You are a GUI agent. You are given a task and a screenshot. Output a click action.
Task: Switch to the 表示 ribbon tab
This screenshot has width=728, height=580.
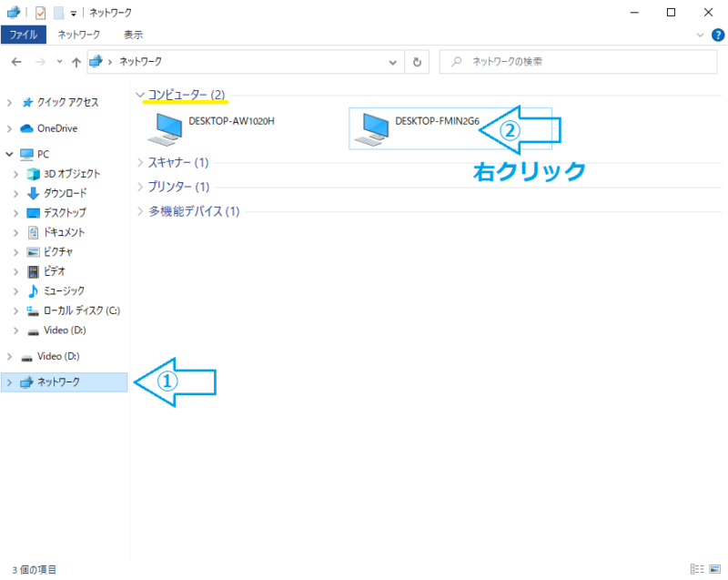point(133,35)
